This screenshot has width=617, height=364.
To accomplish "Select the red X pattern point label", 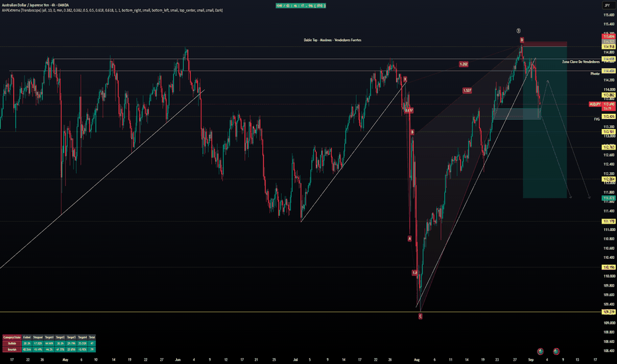I will pos(405,79).
